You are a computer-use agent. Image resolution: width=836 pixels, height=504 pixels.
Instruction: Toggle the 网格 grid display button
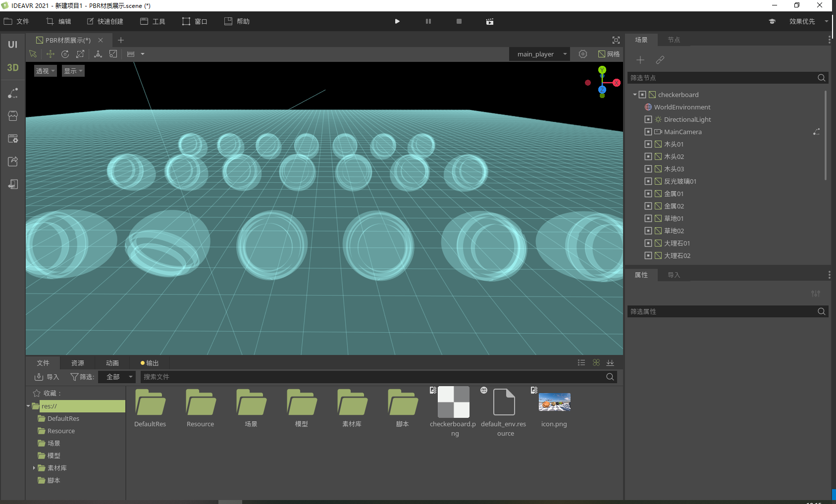click(x=609, y=54)
